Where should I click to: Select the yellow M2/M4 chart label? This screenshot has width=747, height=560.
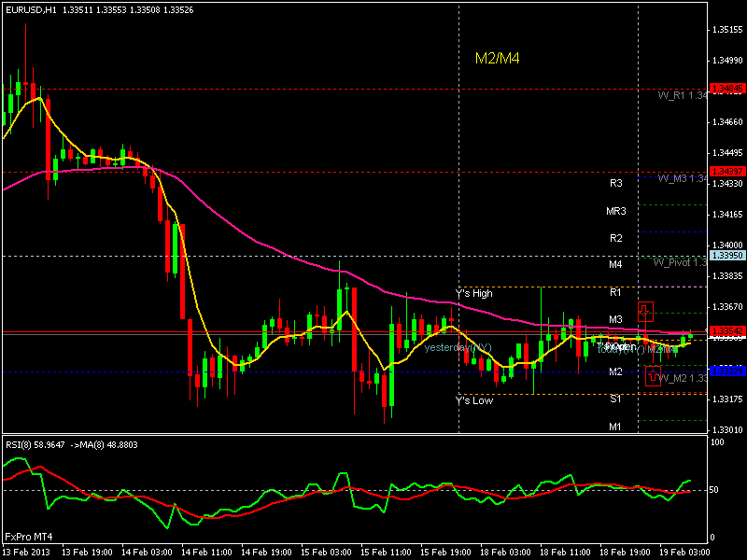pyautogui.click(x=497, y=59)
